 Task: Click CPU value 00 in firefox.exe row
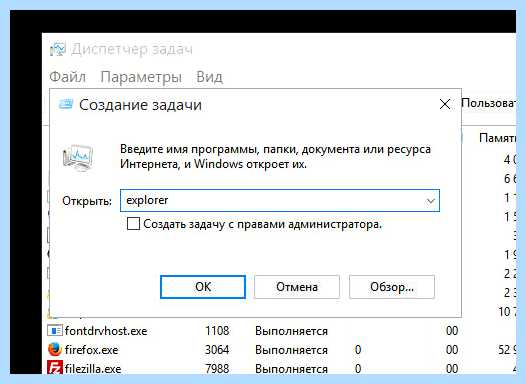pyautogui.click(x=452, y=350)
